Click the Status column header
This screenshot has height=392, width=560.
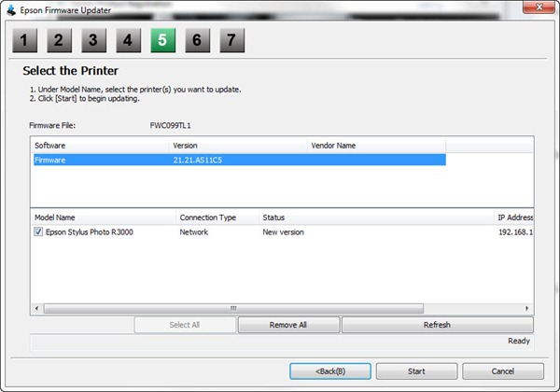click(376, 217)
